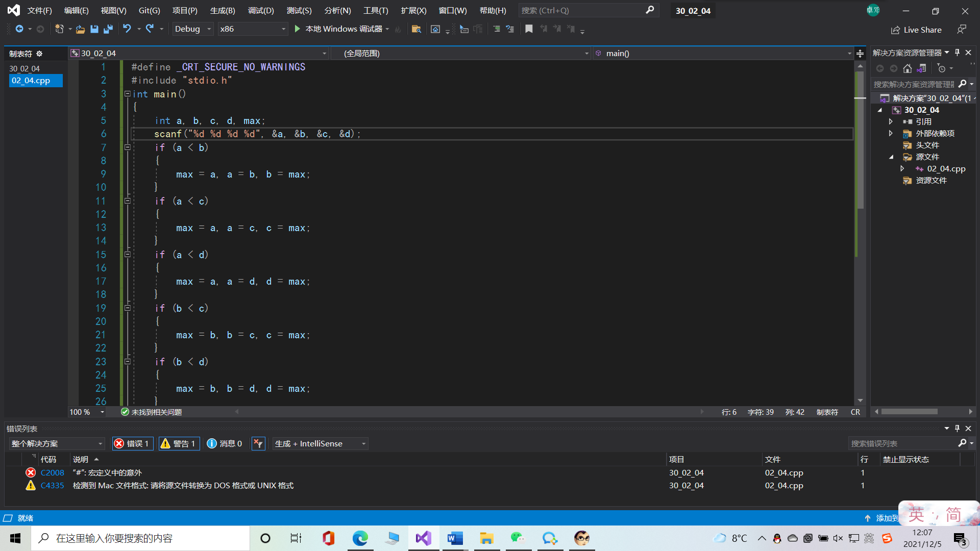Expand the 引用 node in Solution Explorer
The width and height of the screenshot is (980, 551).
click(x=891, y=121)
